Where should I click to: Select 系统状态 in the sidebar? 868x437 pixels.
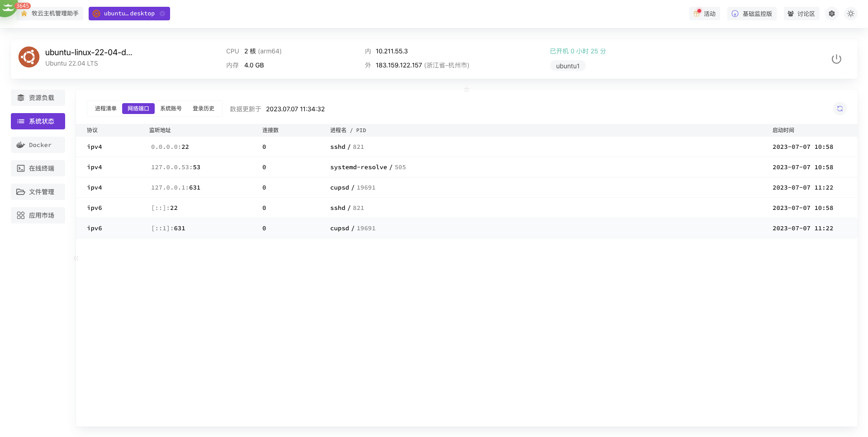click(x=38, y=121)
